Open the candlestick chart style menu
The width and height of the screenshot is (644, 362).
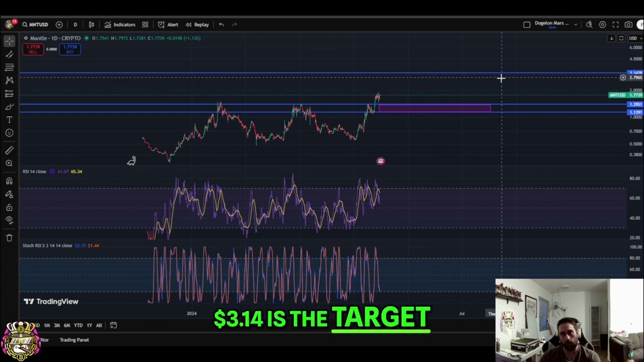92,24
